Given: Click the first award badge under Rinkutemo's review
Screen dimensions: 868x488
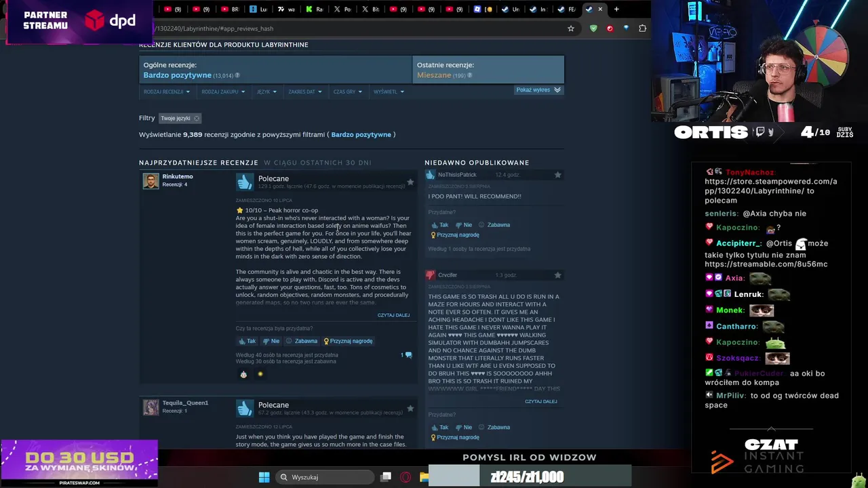Looking at the screenshot, I should [x=243, y=374].
